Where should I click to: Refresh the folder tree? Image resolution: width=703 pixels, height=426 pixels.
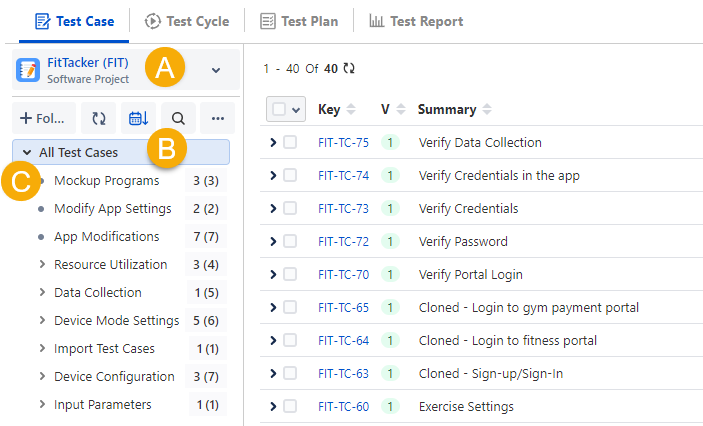[x=99, y=118]
